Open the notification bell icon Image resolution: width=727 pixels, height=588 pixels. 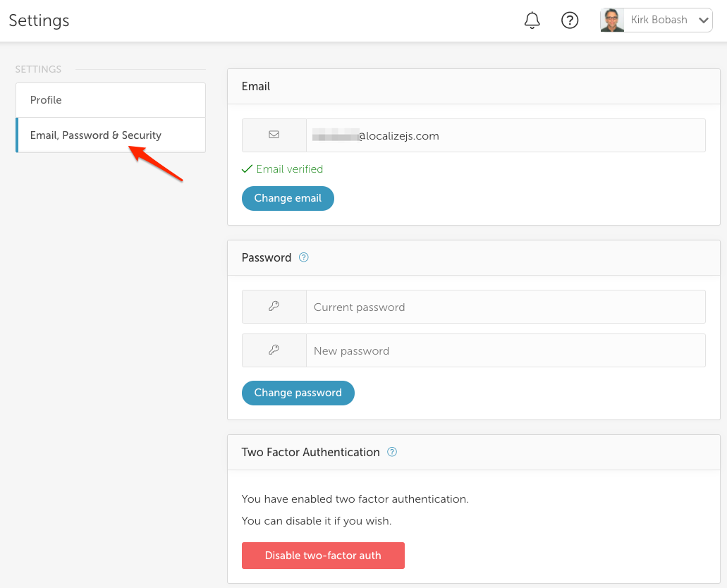click(x=532, y=20)
